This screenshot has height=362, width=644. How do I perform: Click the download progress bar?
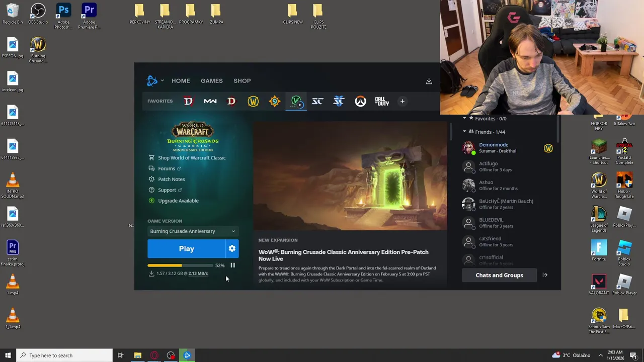click(180, 265)
